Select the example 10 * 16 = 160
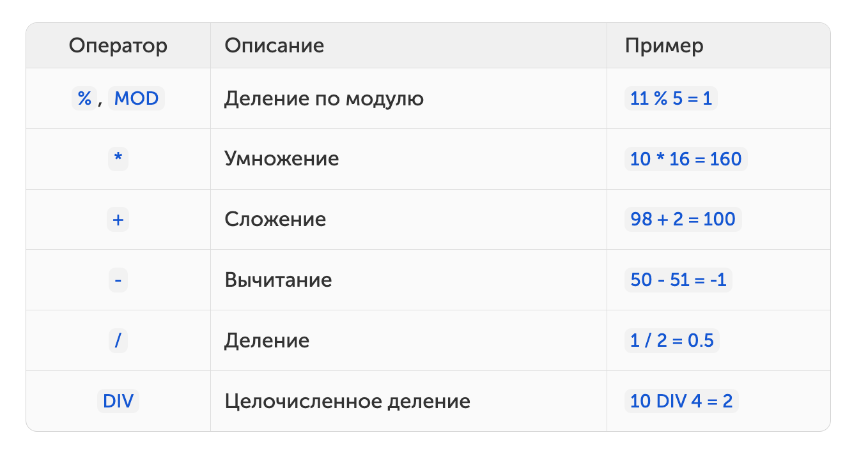Image resolution: width=868 pixels, height=456 pixels. (686, 159)
